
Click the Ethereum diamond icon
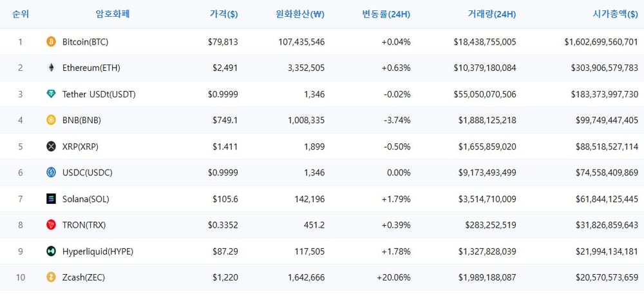click(x=51, y=68)
